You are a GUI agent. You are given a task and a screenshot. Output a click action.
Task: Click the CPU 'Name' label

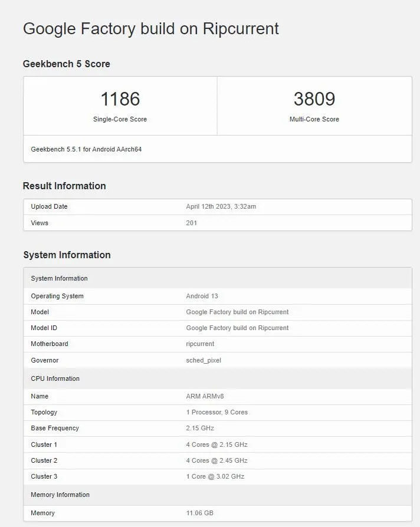pyautogui.click(x=40, y=396)
